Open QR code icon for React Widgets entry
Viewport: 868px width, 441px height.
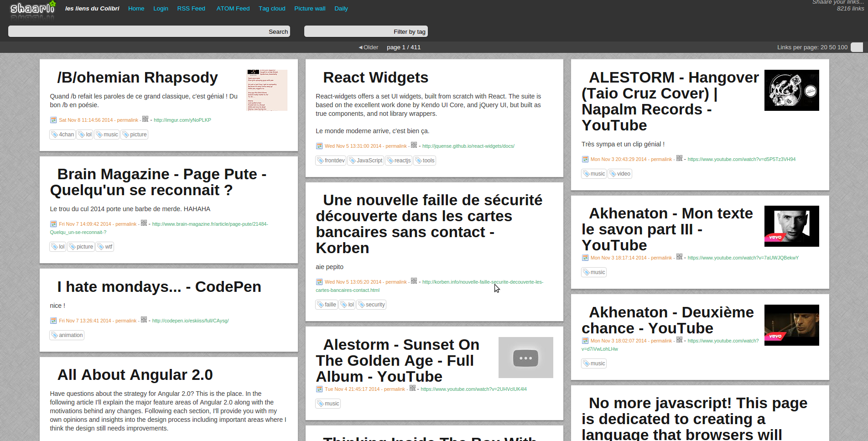(414, 145)
